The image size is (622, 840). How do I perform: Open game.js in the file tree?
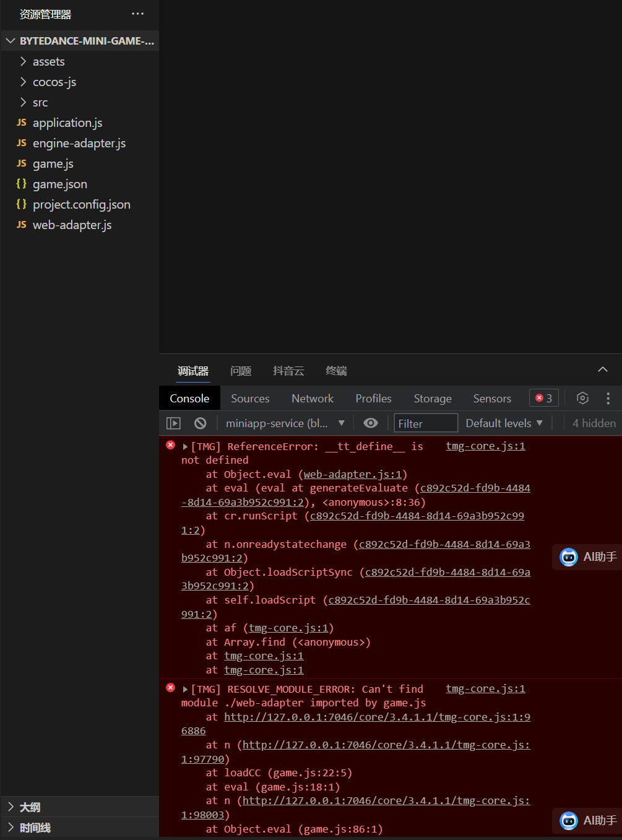point(53,163)
